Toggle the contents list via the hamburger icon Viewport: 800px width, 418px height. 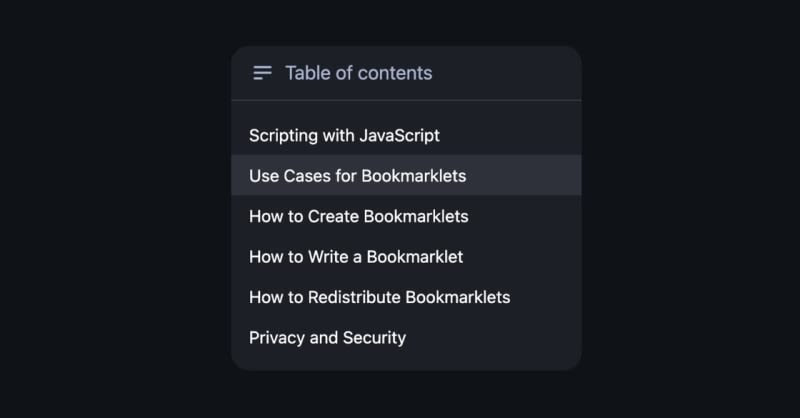tap(262, 73)
